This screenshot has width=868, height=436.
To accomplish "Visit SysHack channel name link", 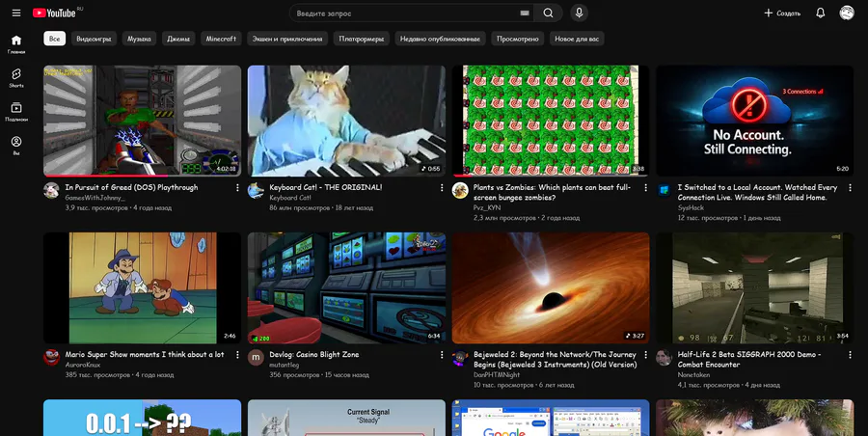I will click(x=691, y=207).
